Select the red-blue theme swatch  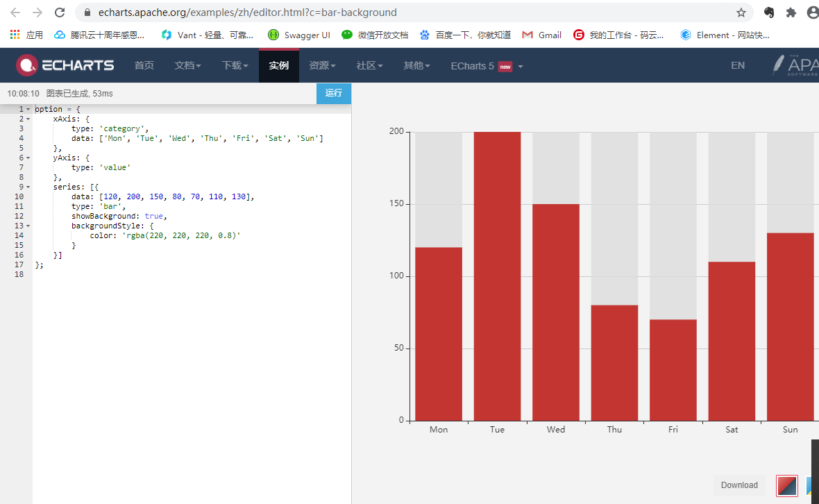point(786,485)
